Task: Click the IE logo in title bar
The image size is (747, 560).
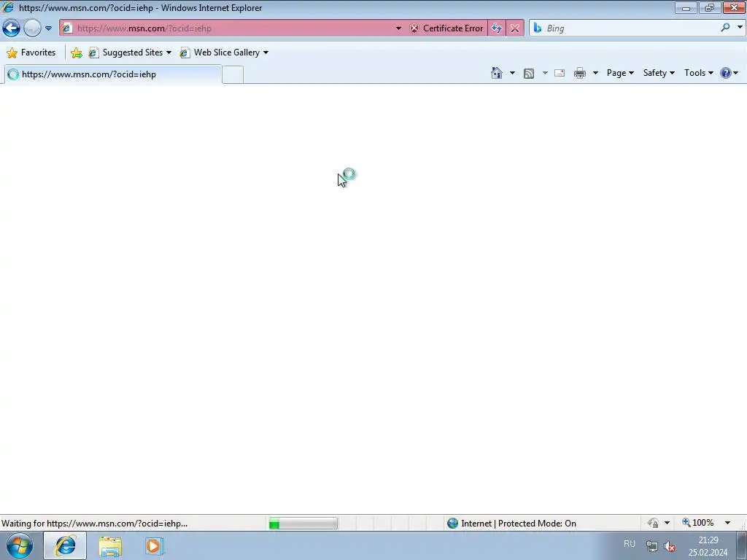Action: pos(7,7)
